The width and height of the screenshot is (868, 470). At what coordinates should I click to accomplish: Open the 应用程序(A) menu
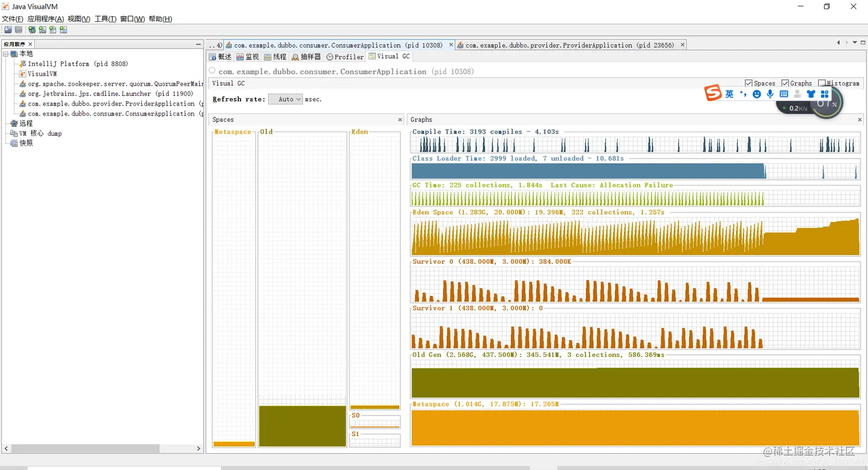[x=46, y=19]
